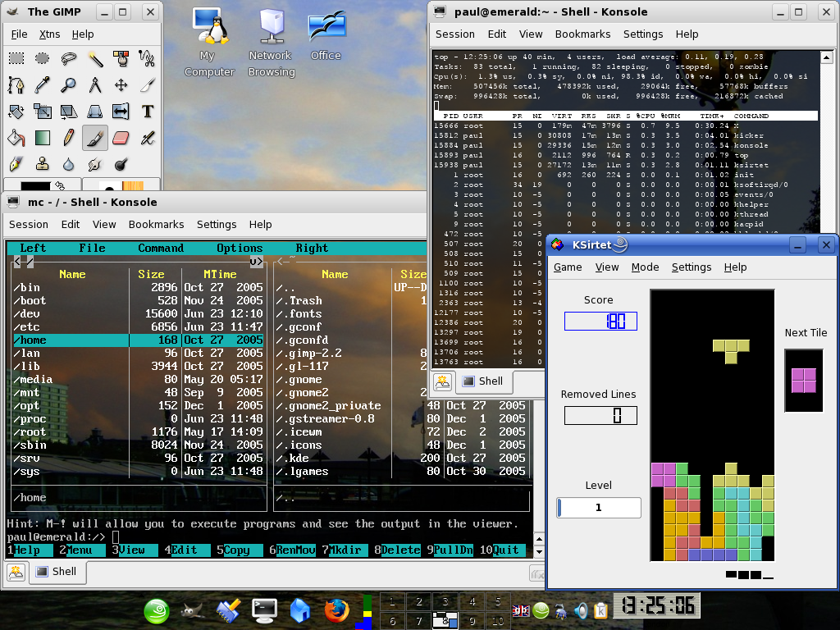Screen dimensions: 840x630
Task: Activate the Pencil tool in GIMP
Action: tap(69, 138)
